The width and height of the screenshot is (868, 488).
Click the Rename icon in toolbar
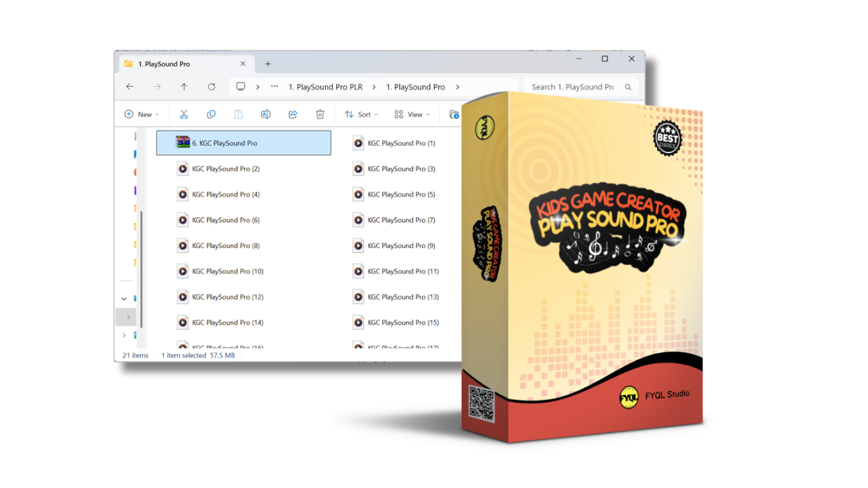pos(265,115)
